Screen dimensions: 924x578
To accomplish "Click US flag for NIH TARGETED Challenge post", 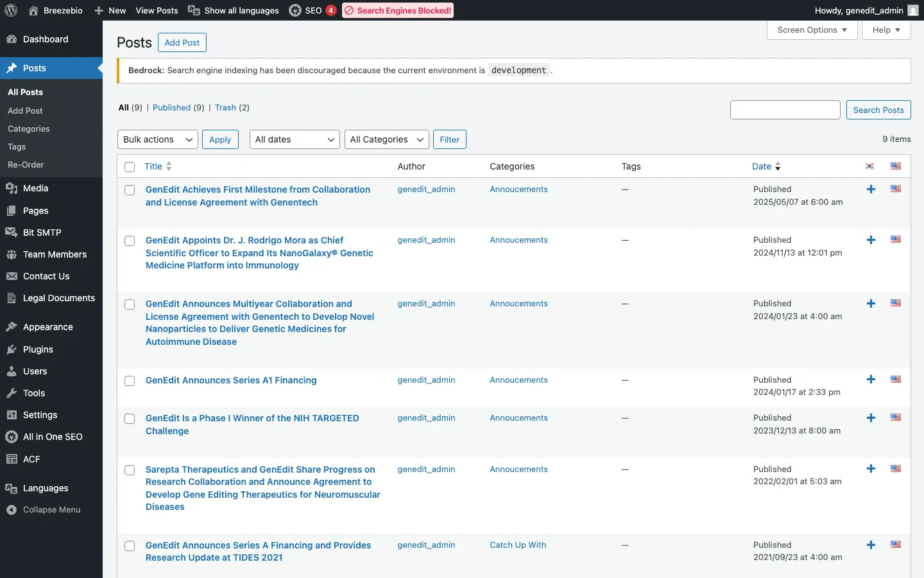I will point(896,417).
